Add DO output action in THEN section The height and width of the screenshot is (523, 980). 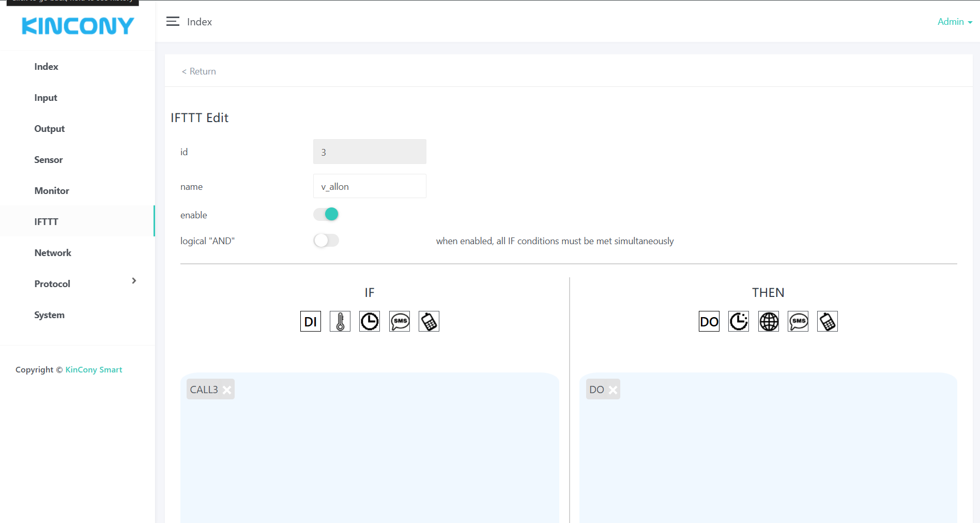pyautogui.click(x=709, y=321)
